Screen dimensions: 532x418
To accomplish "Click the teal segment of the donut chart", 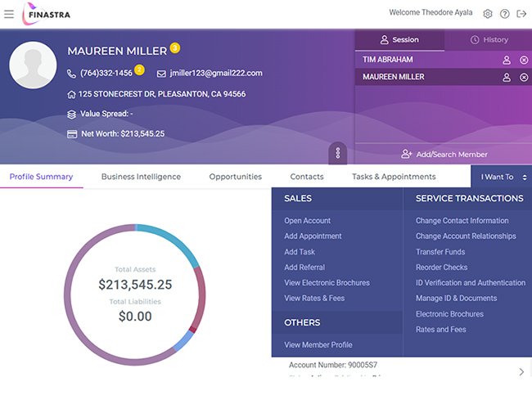I will (x=173, y=240).
